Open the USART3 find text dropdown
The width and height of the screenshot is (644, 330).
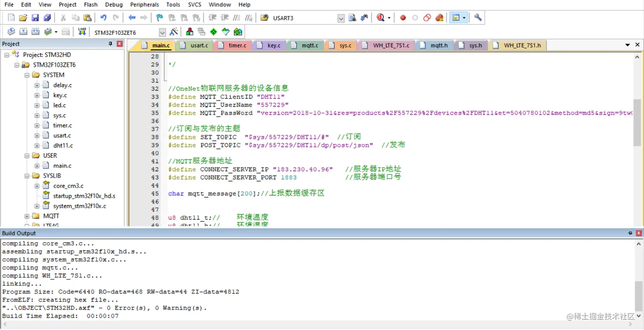point(341,18)
